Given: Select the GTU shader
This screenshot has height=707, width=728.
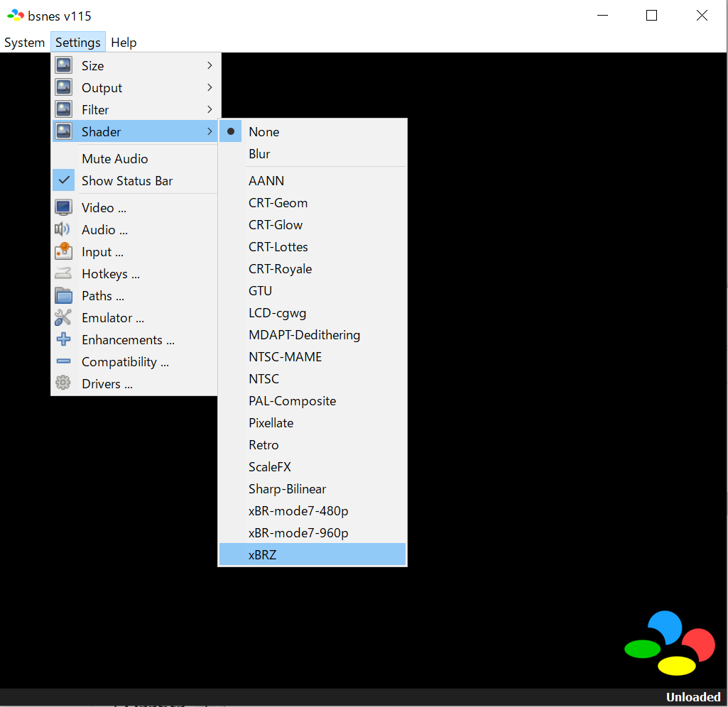Looking at the screenshot, I should [313, 291].
